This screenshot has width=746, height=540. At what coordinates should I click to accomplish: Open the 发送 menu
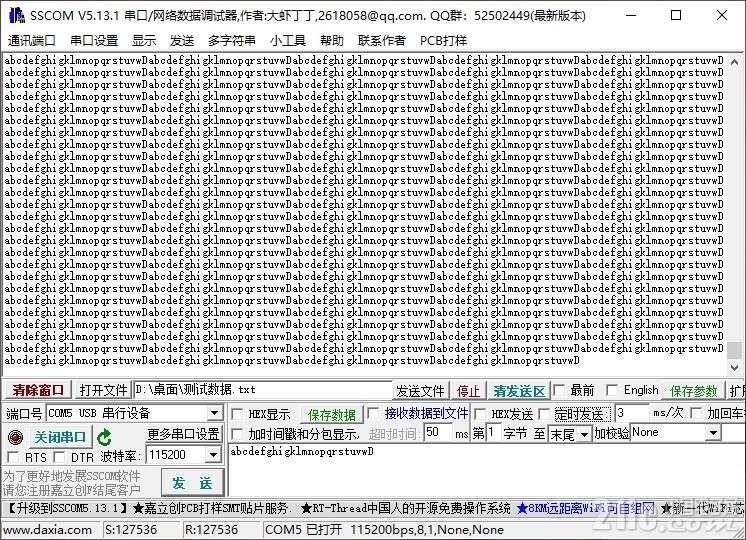point(182,40)
